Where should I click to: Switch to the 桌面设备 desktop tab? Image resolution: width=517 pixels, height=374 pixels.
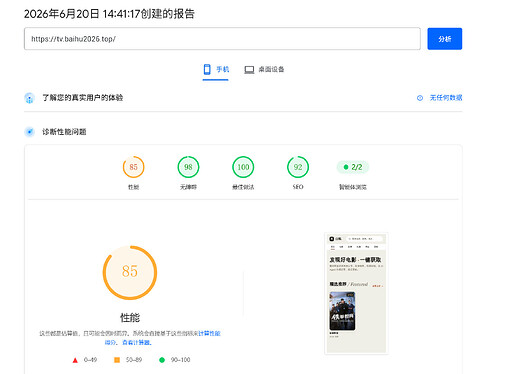tap(264, 70)
